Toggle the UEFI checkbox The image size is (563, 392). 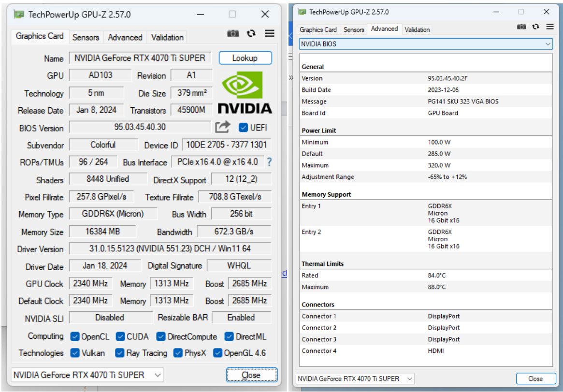pos(243,128)
